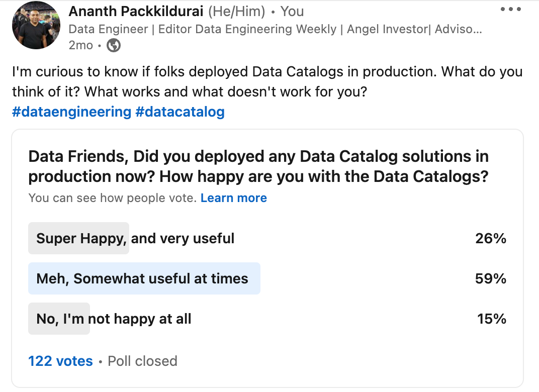View who voted via 122 votes

coord(60,361)
